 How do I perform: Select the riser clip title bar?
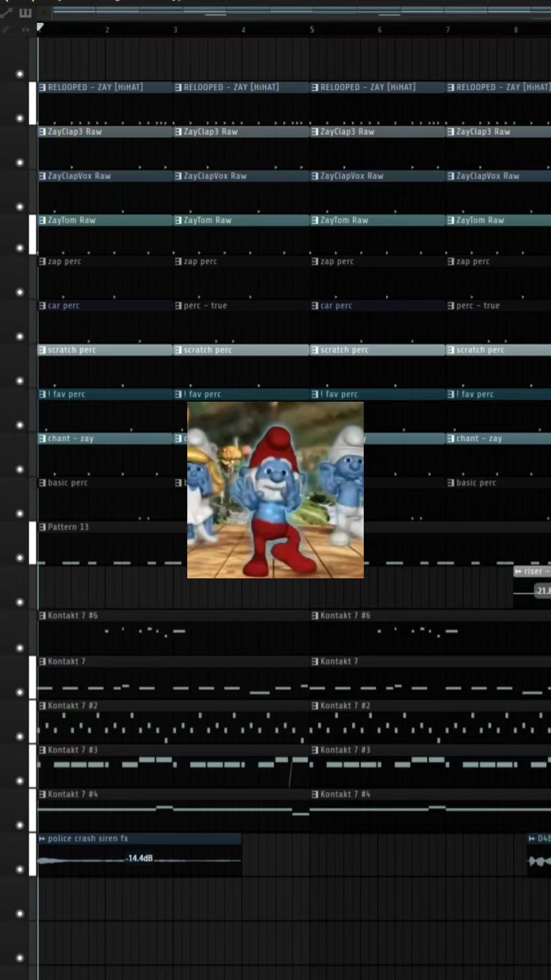(x=532, y=572)
